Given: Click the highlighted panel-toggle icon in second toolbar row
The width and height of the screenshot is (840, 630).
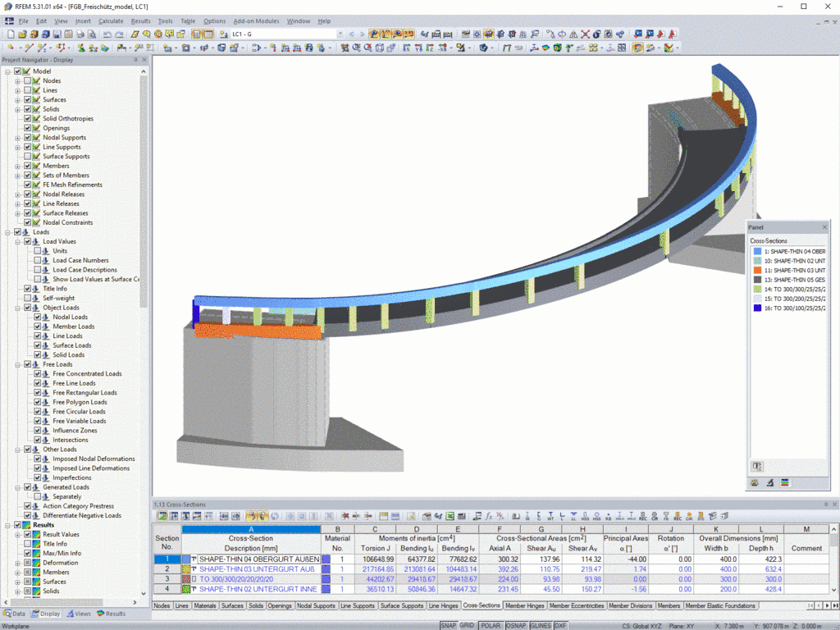Looking at the screenshot, I should pos(637,48).
